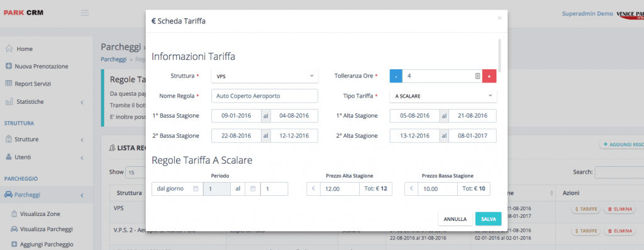
Task: Click 1° Alta Stagione end date 21-08-2016
Action: [x=472, y=116]
